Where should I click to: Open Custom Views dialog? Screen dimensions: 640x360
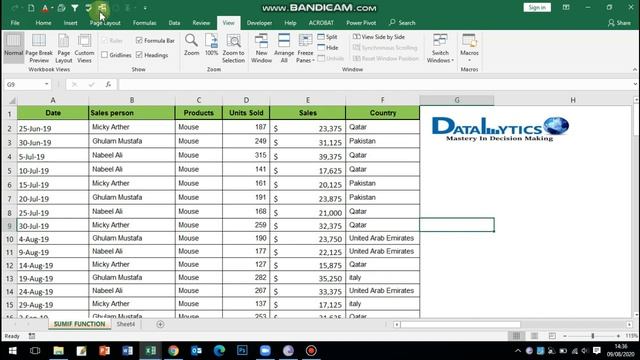click(84, 48)
